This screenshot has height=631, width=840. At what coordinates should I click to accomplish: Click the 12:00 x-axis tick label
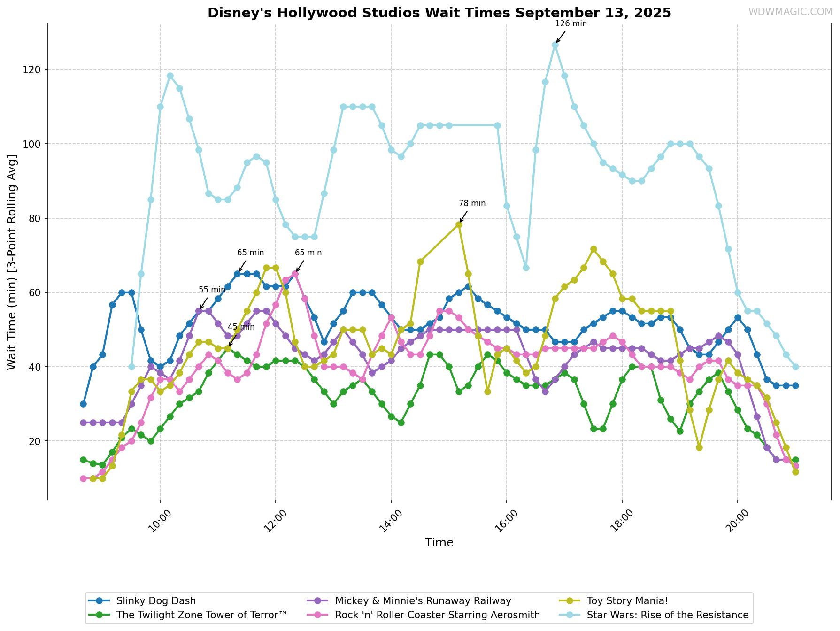tap(275, 520)
